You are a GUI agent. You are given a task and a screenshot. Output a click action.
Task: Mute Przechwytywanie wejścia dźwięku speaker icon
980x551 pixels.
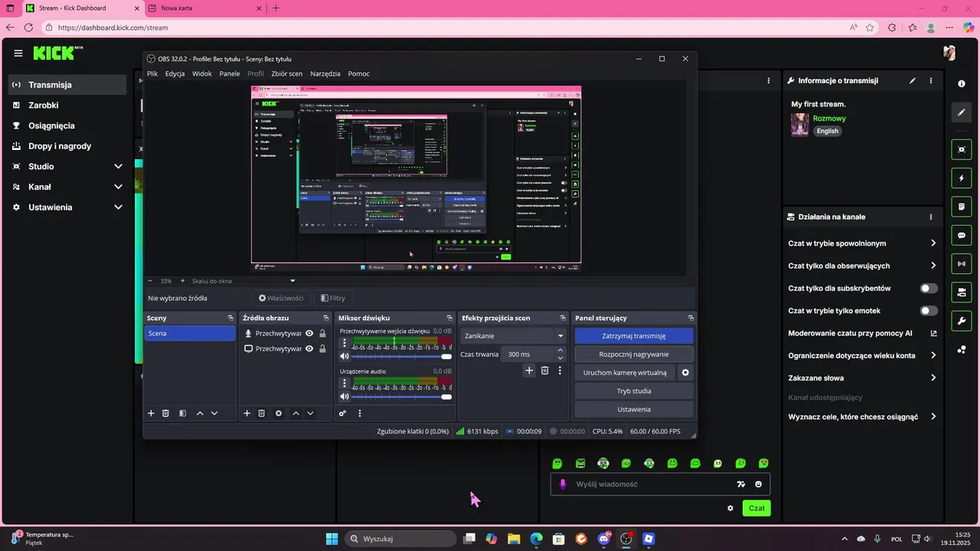345,356
